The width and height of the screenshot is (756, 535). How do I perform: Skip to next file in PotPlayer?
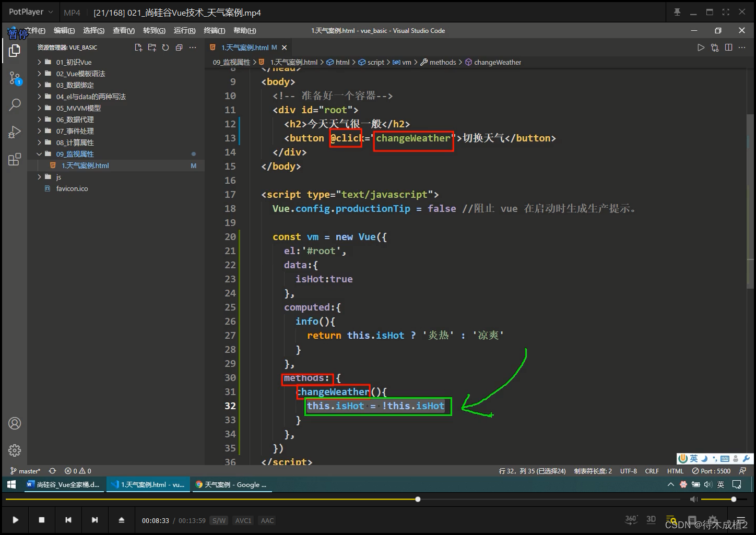[95, 520]
